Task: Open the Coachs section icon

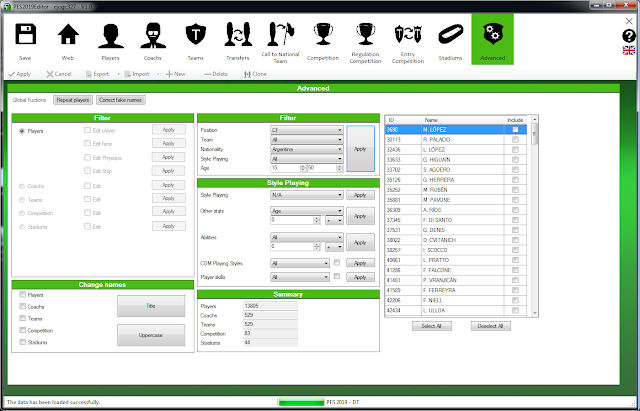Action: click(x=153, y=36)
